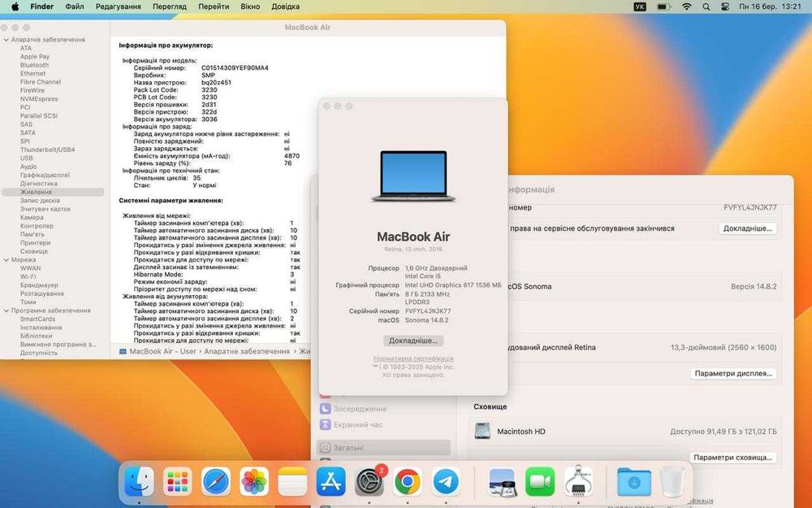
Task: Open Control Center icon
Action: (x=725, y=7)
